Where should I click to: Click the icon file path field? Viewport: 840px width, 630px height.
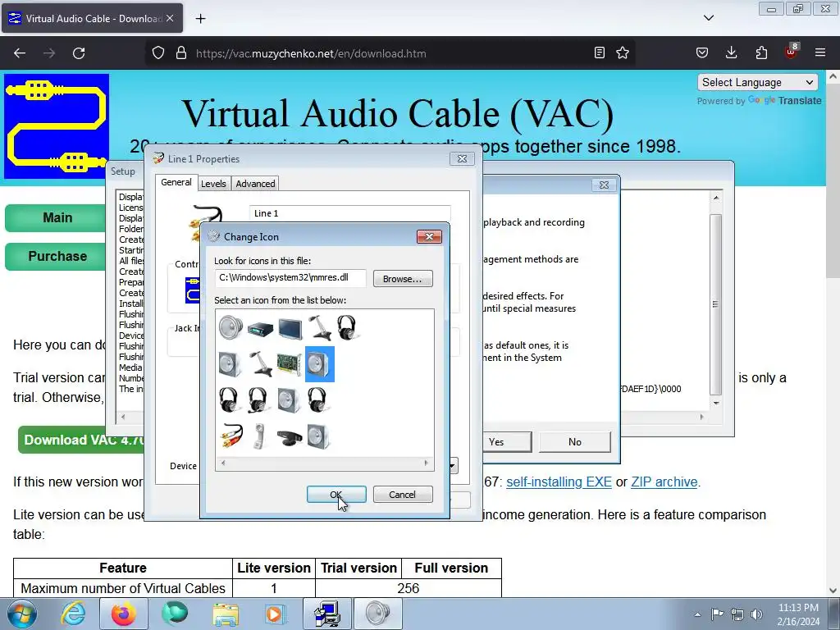click(x=291, y=277)
